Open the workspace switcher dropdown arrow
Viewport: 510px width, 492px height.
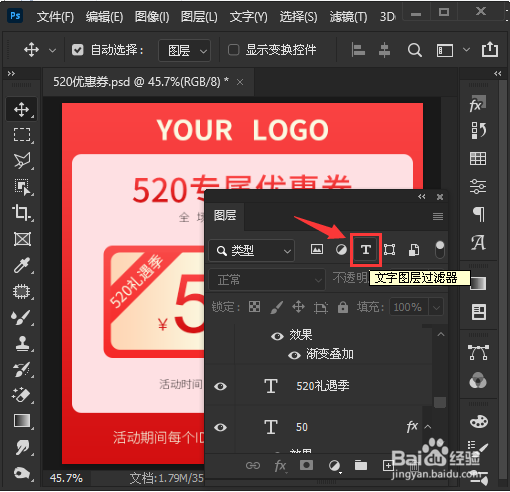466,50
